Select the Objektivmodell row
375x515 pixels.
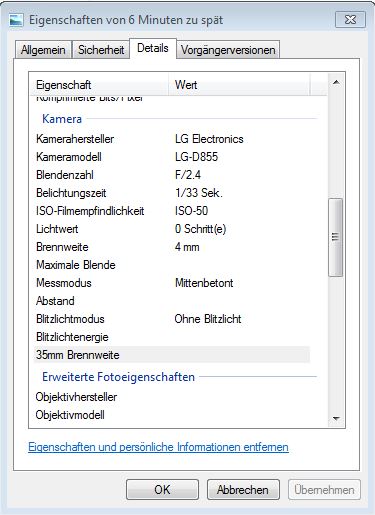pos(172,415)
